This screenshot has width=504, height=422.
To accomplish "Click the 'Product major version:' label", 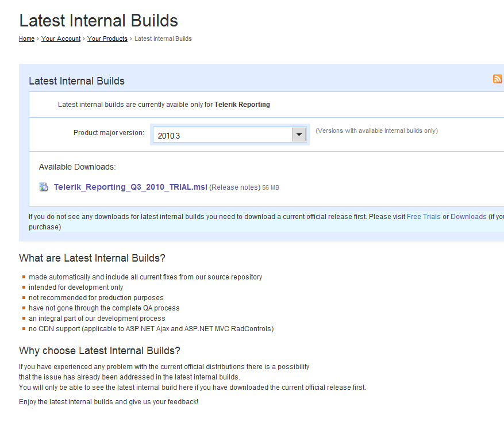I will pos(109,133).
